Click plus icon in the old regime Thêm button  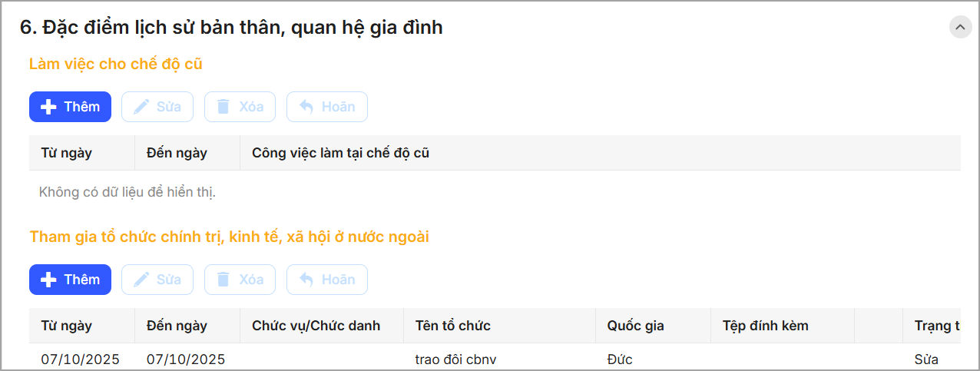pyautogui.click(x=48, y=107)
